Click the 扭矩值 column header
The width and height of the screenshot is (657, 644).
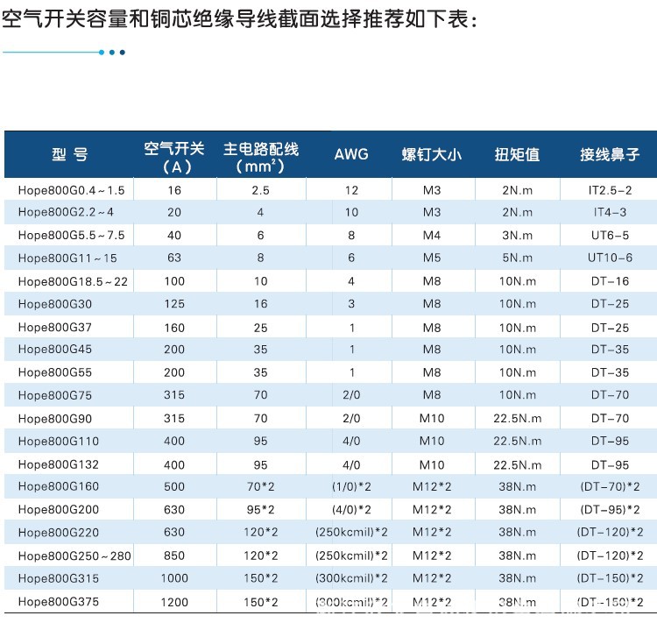click(x=517, y=155)
